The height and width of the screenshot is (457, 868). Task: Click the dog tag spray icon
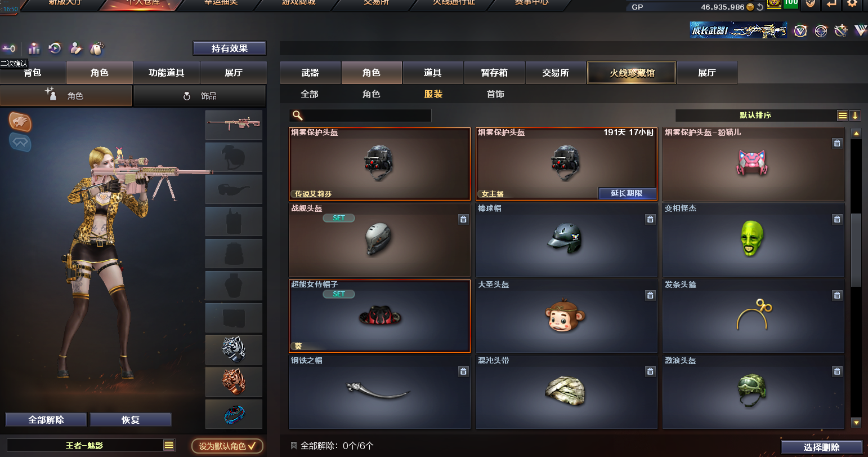coord(97,48)
